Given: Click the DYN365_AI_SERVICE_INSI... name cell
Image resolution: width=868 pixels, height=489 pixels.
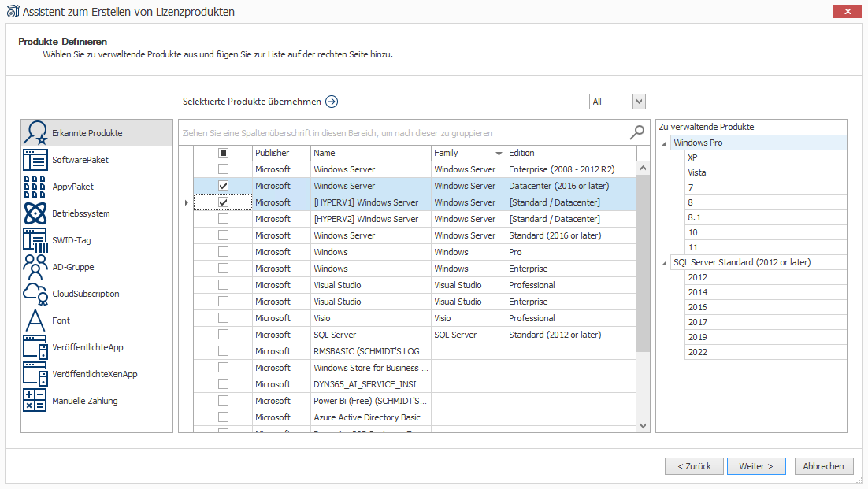Looking at the screenshot, I should pos(371,384).
